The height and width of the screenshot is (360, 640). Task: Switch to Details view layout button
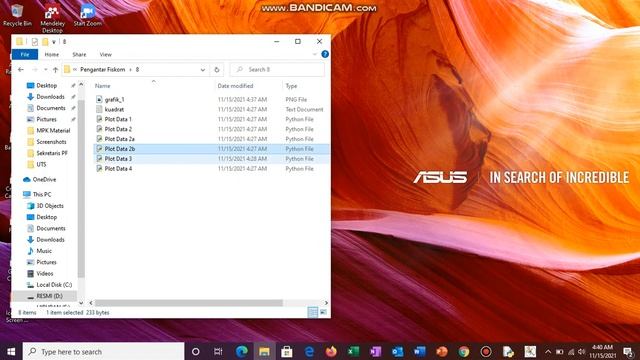[313, 313]
